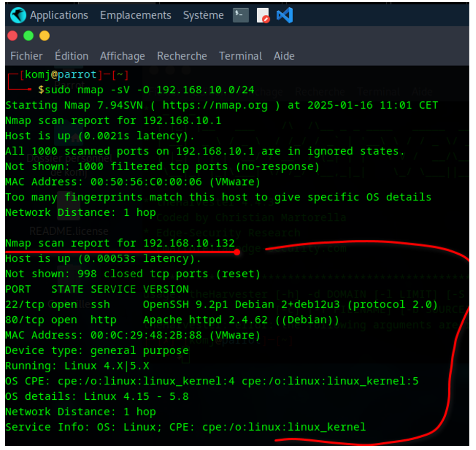Image resolution: width=476 pixels, height=450 pixels.
Task: Click the green window button
Action: pyautogui.click(x=29, y=36)
